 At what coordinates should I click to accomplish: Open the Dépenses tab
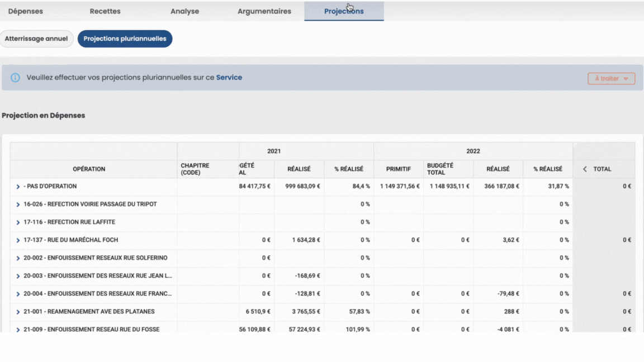point(26,11)
